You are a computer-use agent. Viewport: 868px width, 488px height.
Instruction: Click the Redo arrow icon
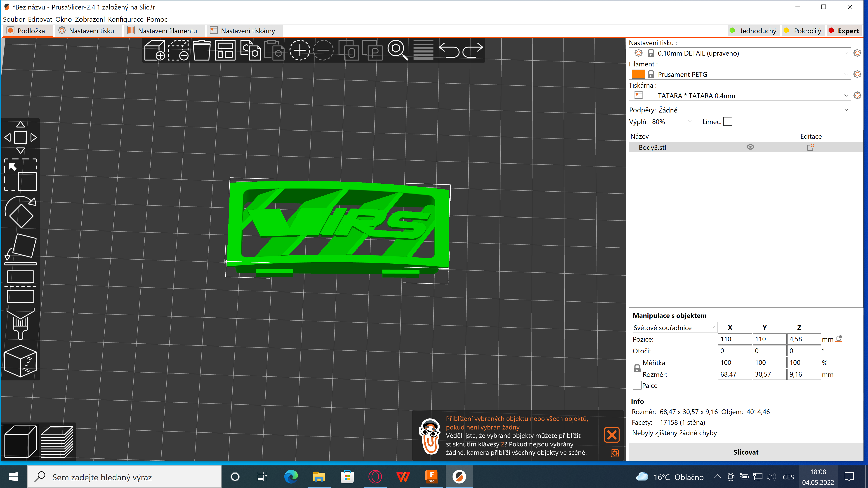coord(473,50)
